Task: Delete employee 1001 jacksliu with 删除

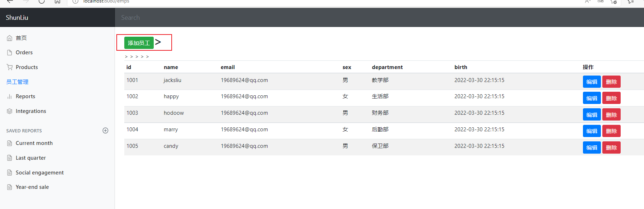Action: click(x=611, y=82)
